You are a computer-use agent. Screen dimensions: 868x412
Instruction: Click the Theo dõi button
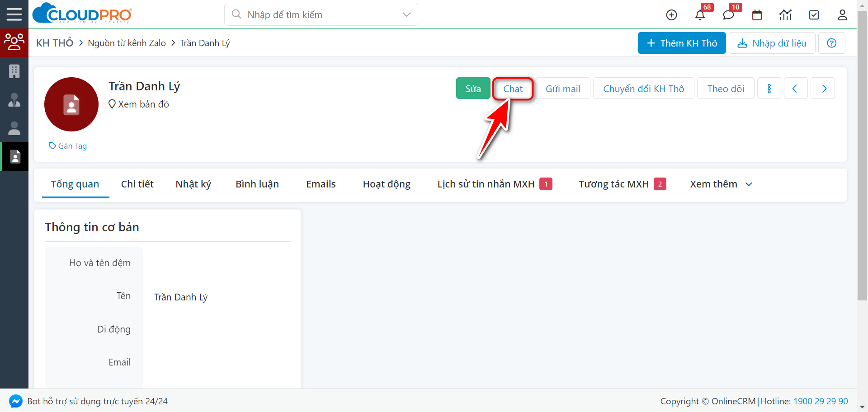click(726, 89)
